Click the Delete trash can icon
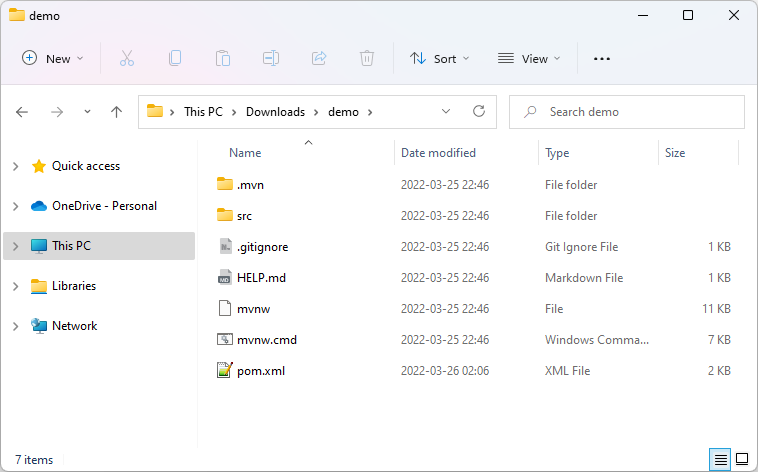 click(367, 59)
